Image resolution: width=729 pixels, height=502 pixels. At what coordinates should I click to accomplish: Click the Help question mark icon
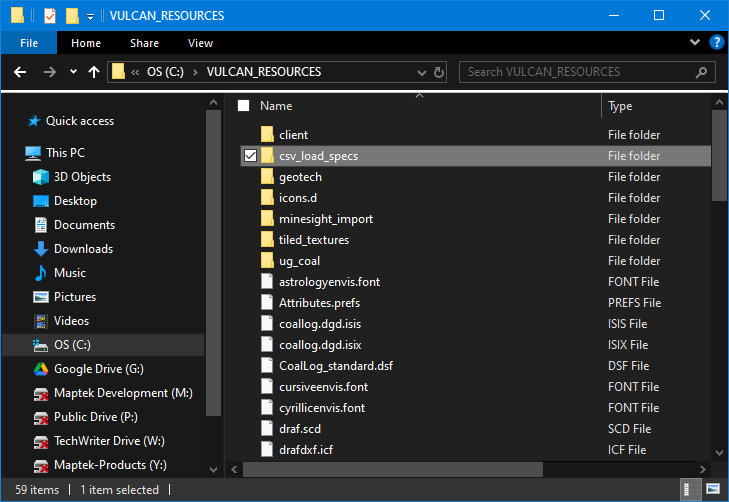(716, 43)
